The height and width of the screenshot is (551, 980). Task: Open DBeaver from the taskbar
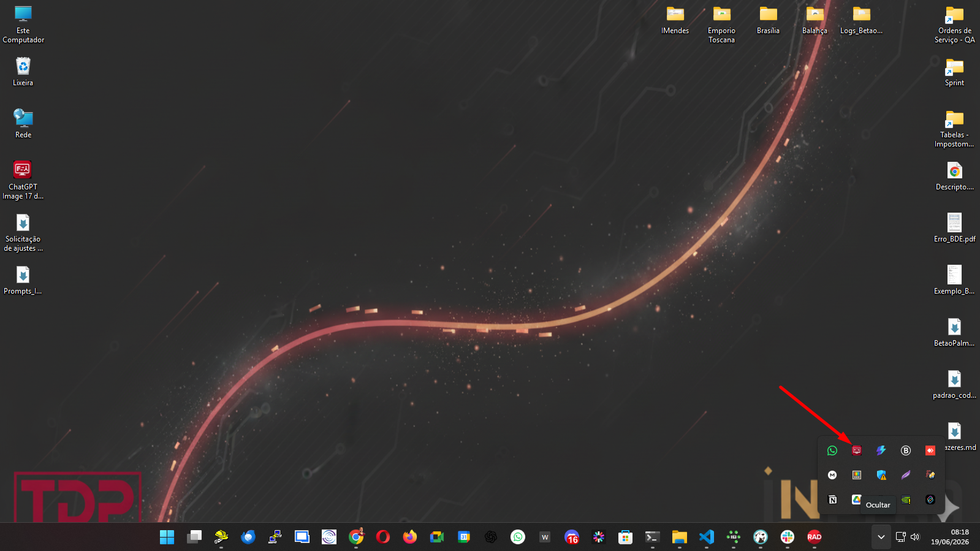(x=761, y=537)
